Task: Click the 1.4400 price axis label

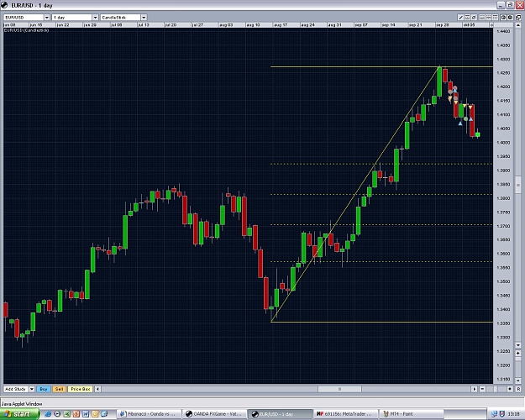Action: click(x=503, y=31)
